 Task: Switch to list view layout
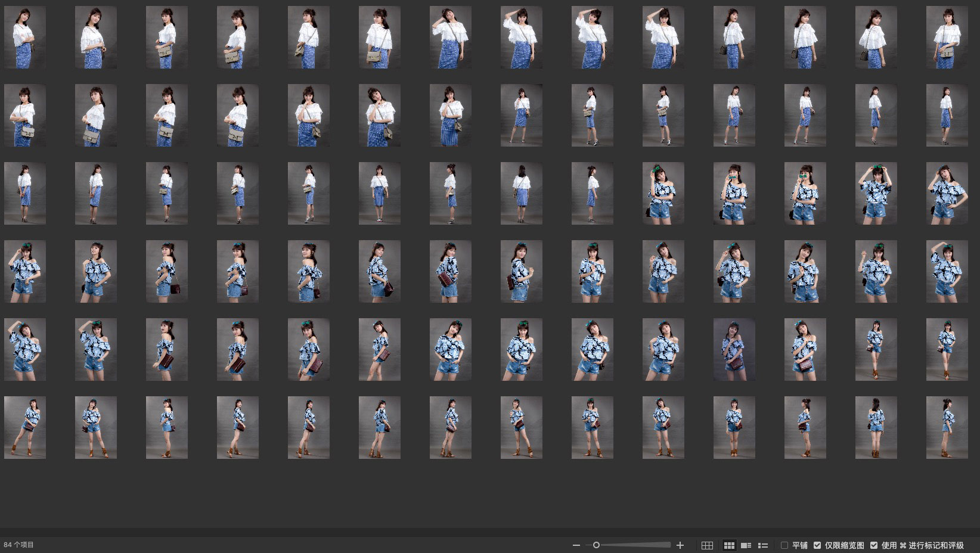coord(762,545)
